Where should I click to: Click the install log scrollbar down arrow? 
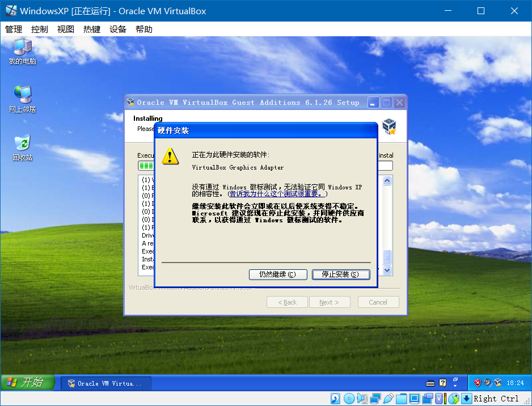tap(387, 270)
